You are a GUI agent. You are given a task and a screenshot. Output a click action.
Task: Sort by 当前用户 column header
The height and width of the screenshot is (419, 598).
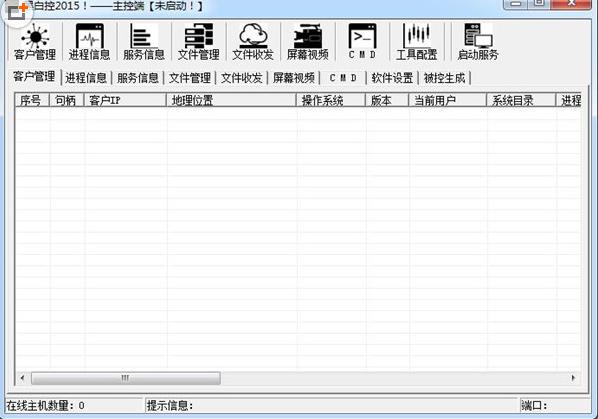point(447,100)
